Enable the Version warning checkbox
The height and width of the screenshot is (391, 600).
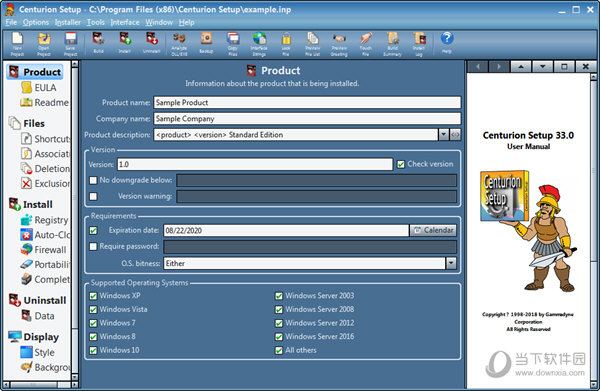coord(93,196)
